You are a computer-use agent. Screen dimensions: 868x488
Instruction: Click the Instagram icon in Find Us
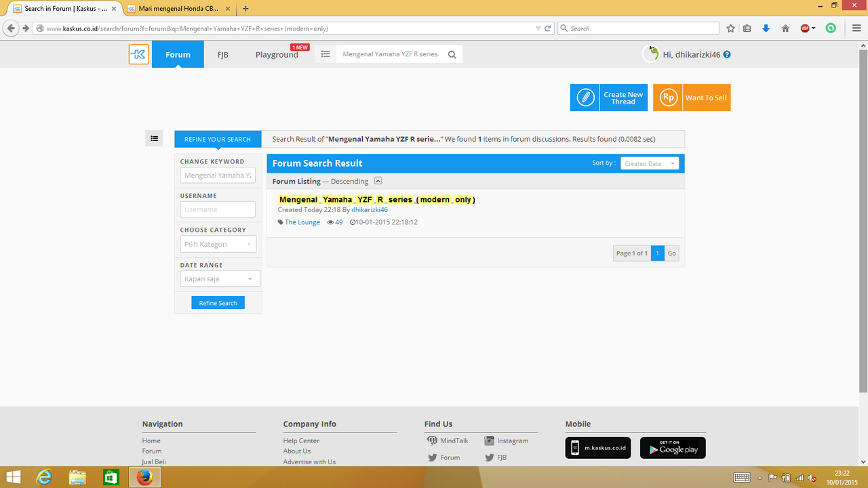490,441
